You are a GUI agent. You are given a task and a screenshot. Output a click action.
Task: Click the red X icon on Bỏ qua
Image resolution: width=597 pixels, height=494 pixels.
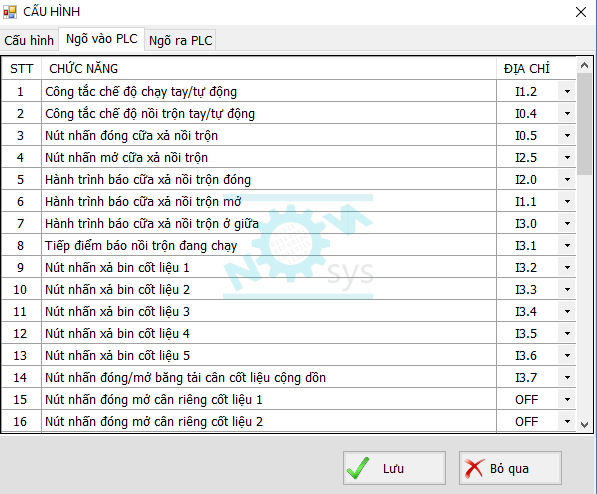coord(474,468)
